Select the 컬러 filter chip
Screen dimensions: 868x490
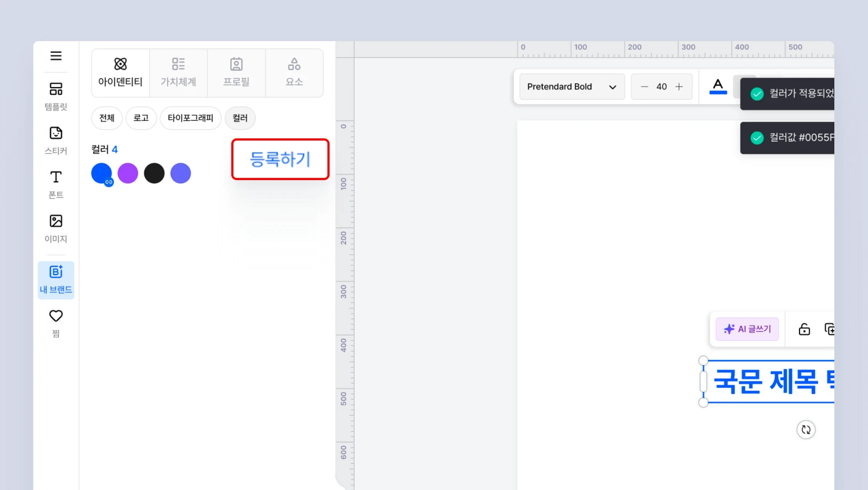click(x=240, y=118)
